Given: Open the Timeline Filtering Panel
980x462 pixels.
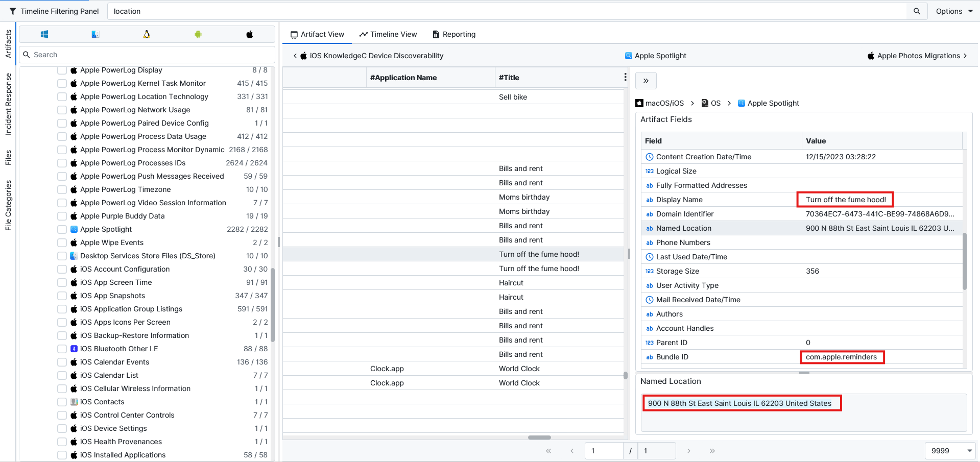Looking at the screenshot, I should (x=54, y=11).
